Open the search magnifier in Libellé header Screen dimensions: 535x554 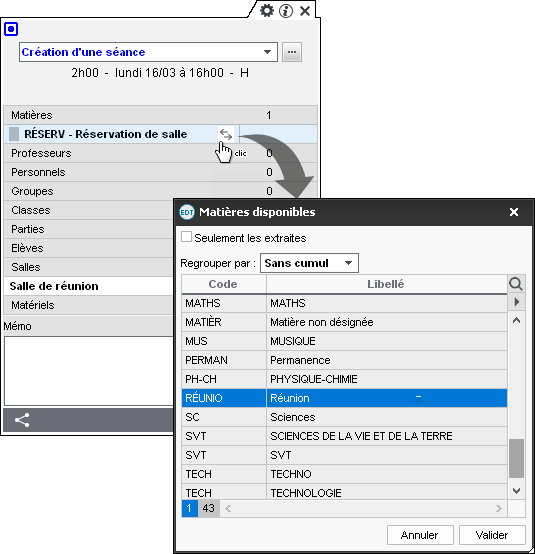(x=516, y=284)
